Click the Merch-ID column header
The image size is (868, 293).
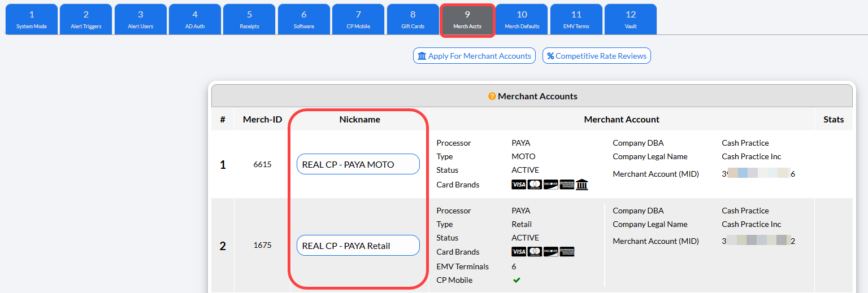pos(262,120)
